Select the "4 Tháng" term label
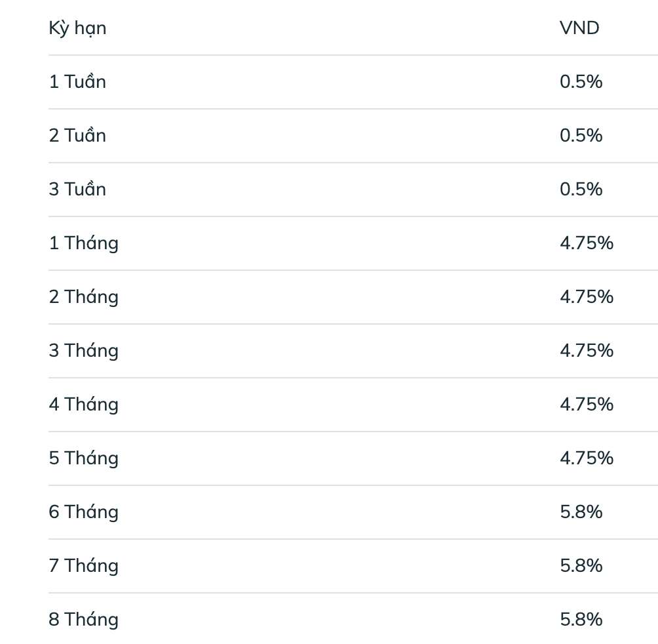 click(83, 405)
